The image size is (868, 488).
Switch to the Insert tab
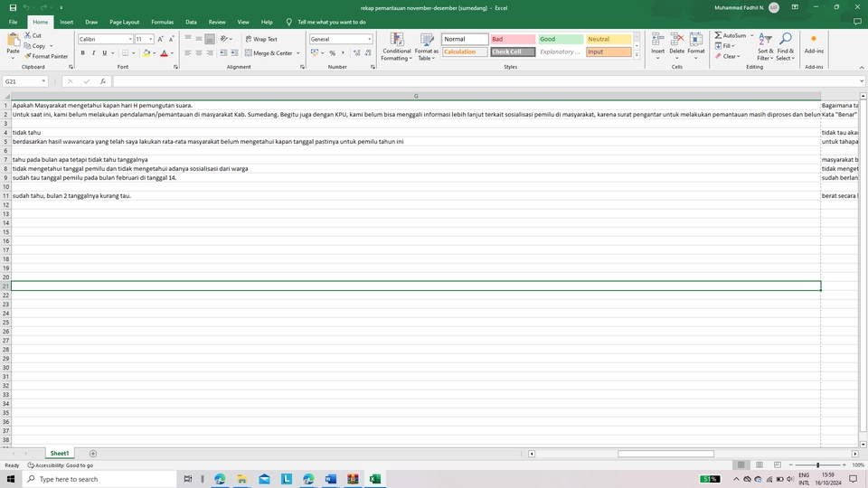[66, 22]
